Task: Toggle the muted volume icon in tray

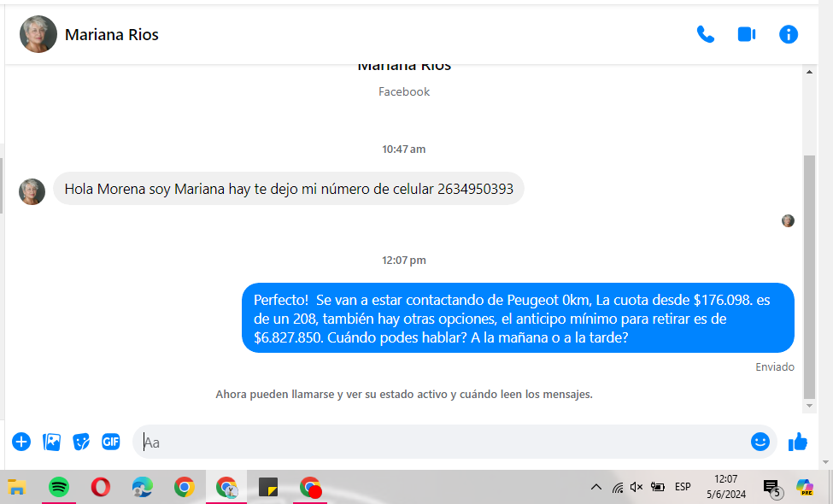Action: (636, 487)
